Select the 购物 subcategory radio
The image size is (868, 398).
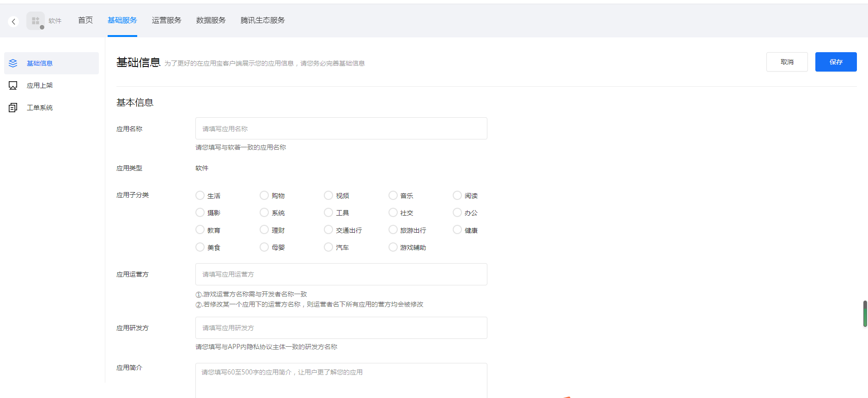(x=264, y=195)
